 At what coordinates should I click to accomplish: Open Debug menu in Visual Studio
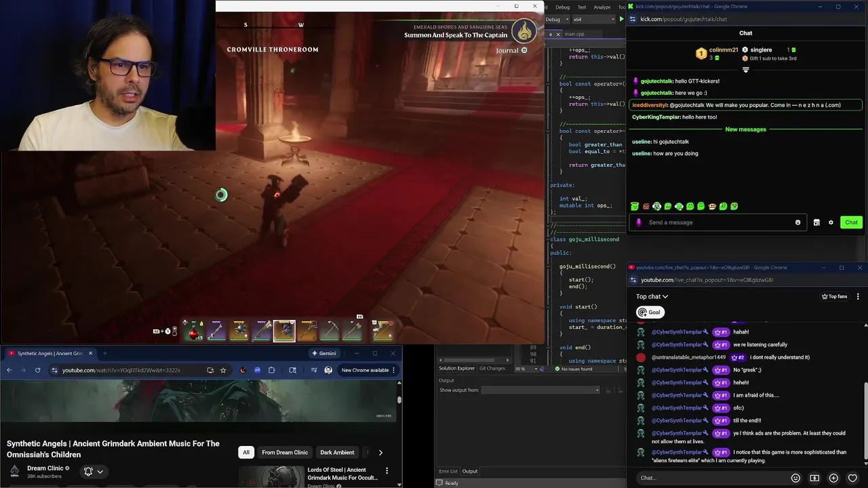562,7
